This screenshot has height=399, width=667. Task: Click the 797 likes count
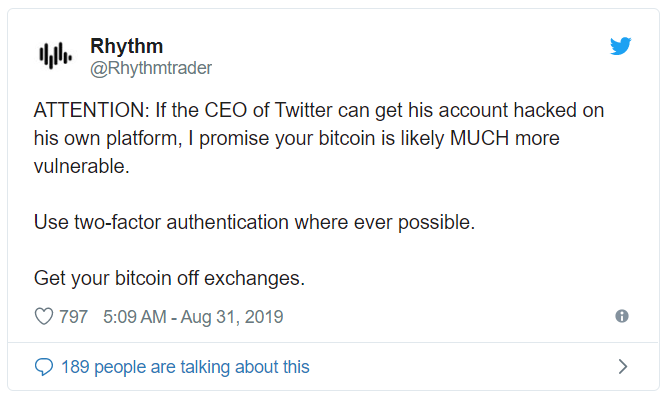[73, 317]
